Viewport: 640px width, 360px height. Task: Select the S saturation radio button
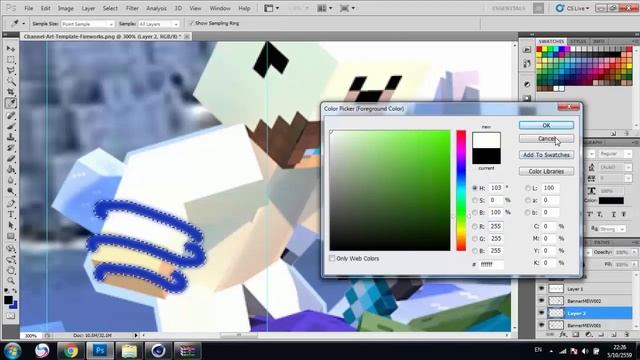pyautogui.click(x=474, y=200)
